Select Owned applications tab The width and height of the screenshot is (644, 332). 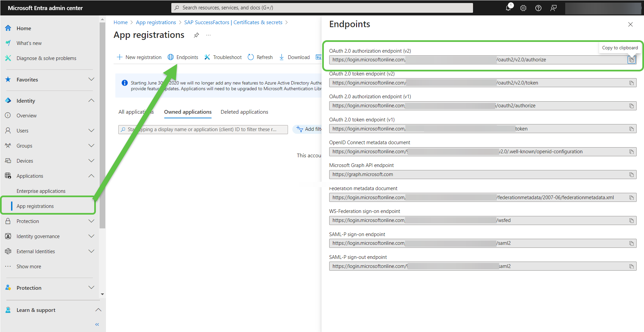click(188, 112)
